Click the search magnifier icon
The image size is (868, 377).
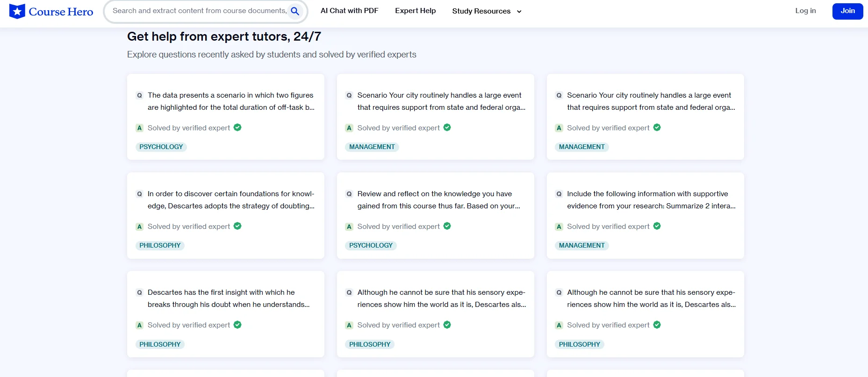pyautogui.click(x=295, y=11)
